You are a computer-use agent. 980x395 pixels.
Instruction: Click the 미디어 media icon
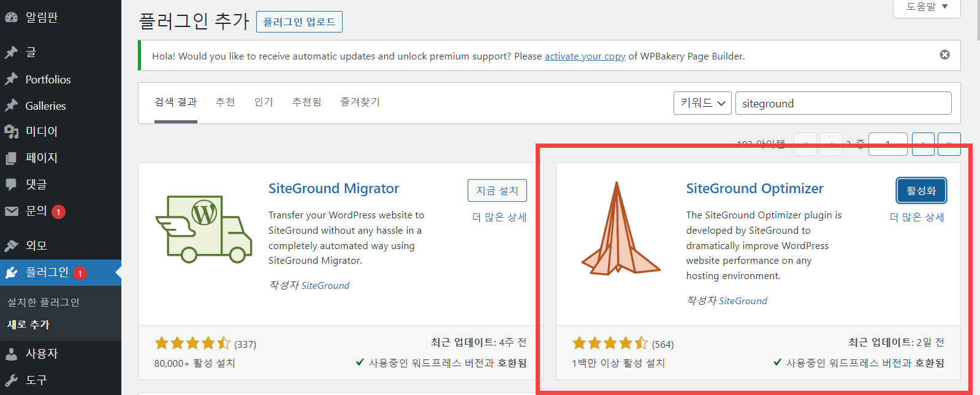pyautogui.click(x=12, y=131)
